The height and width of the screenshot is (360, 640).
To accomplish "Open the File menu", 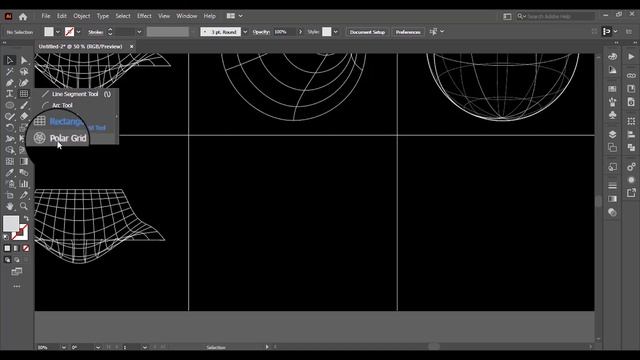I will tap(46, 16).
